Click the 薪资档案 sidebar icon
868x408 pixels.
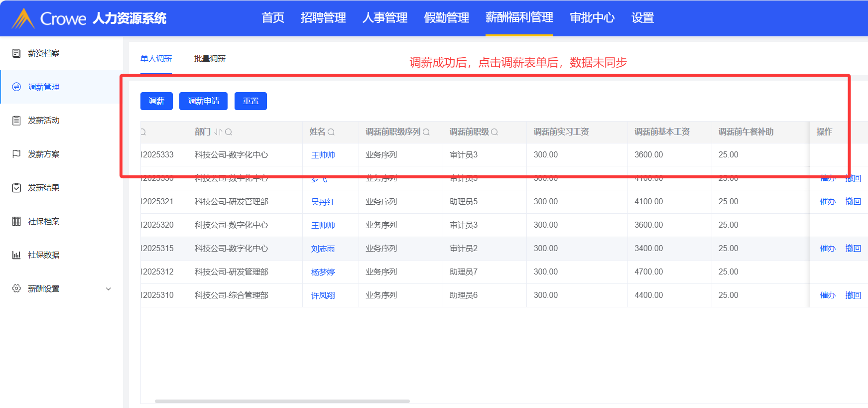pos(16,53)
